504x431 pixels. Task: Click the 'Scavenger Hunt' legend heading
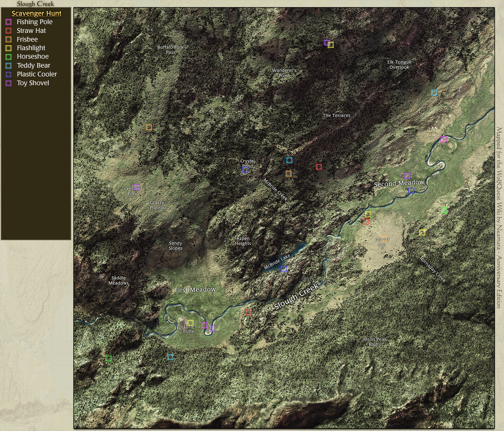coord(36,13)
